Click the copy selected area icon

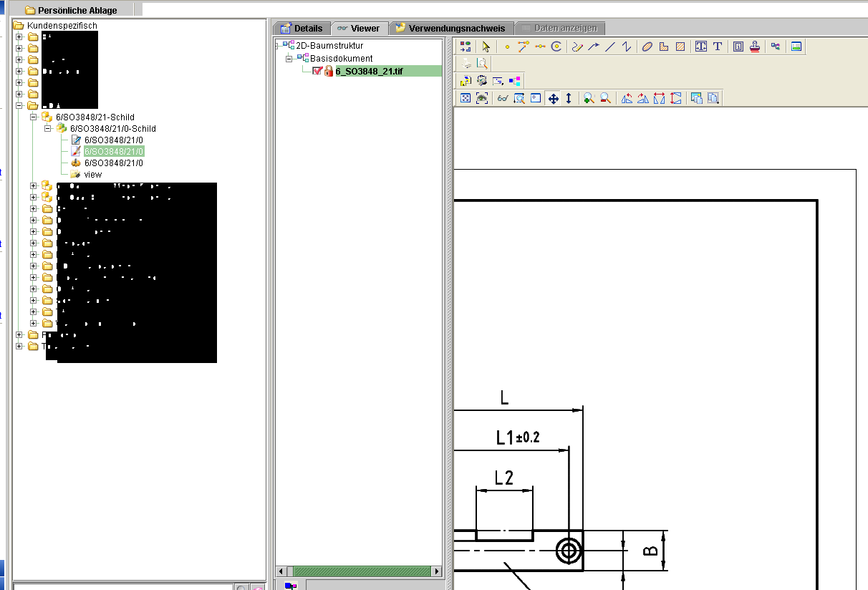tap(713, 98)
